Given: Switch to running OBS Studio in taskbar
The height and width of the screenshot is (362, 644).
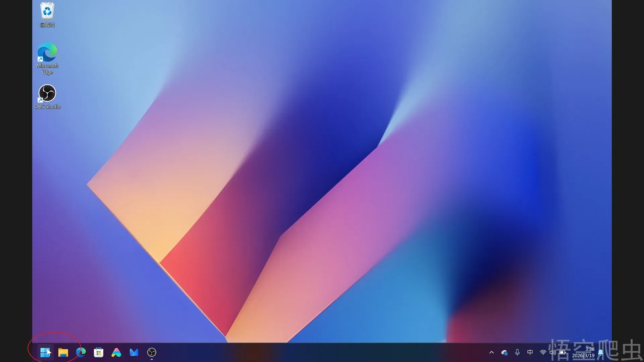Looking at the screenshot, I should tap(152, 352).
